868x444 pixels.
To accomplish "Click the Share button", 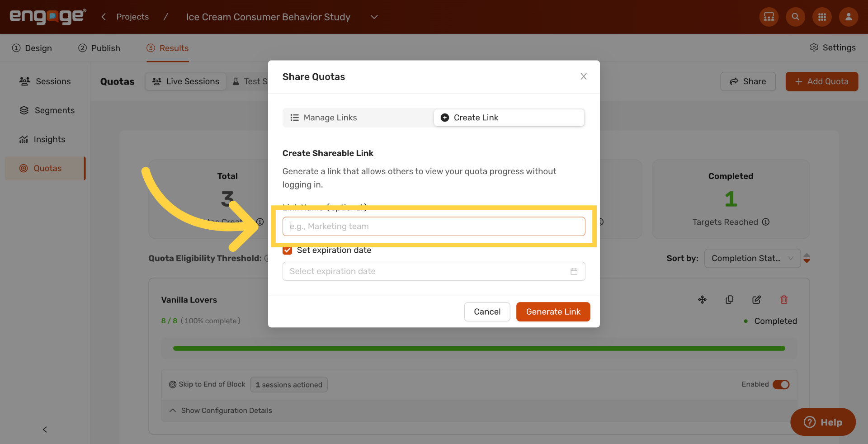I will (748, 81).
